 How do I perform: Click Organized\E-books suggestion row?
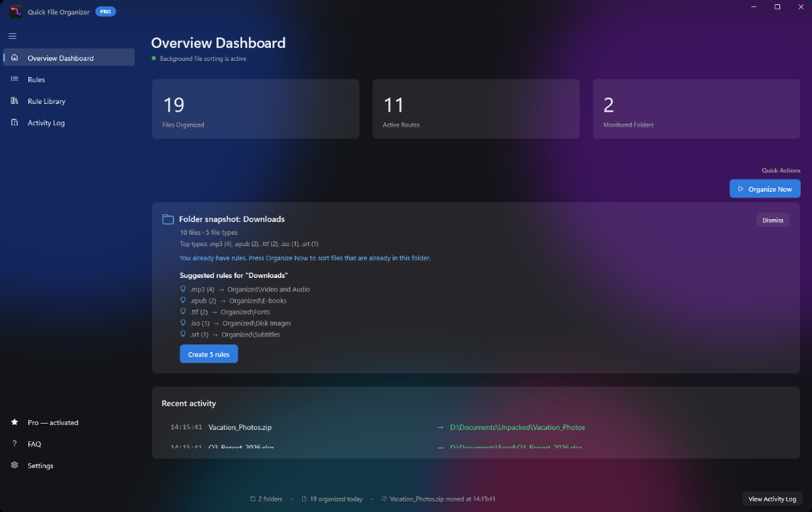233,301
